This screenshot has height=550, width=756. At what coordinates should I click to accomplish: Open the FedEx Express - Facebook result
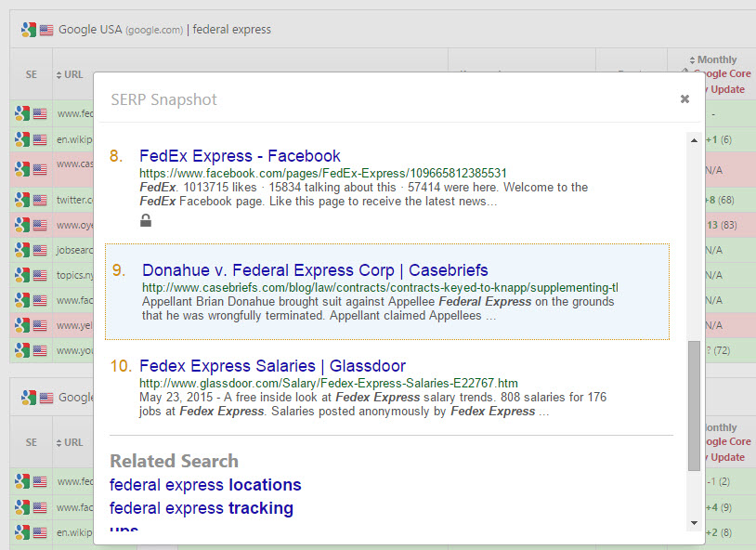[x=240, y=156]
